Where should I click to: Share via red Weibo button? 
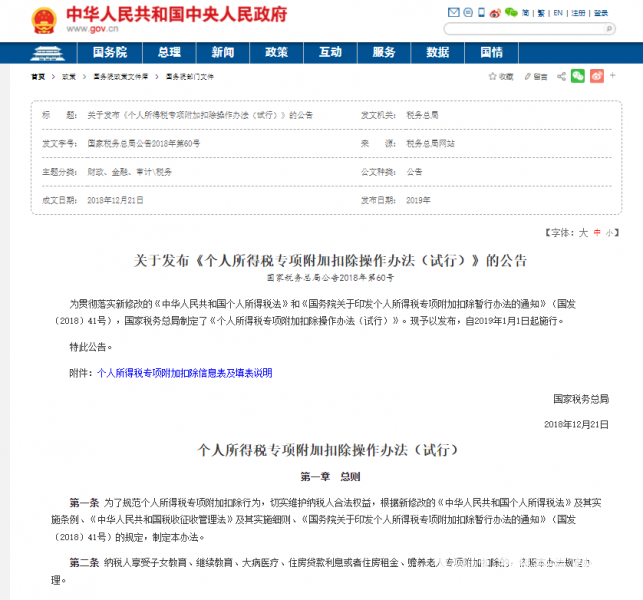[597, 76]
